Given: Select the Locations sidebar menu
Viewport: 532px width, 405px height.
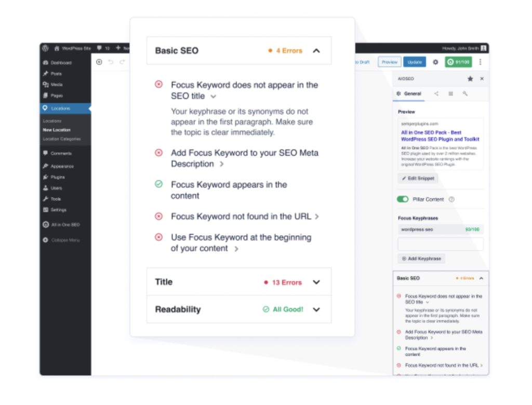Looking at the screenshot, I should (65, 108).
